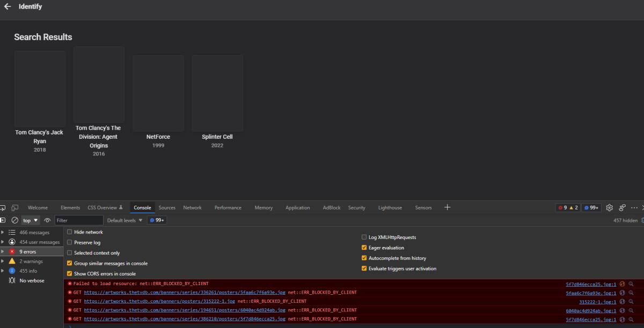Screen dimensions: 644x328
Task: Open the top JavaScript context dropdown
Action: tap(31, 220)
